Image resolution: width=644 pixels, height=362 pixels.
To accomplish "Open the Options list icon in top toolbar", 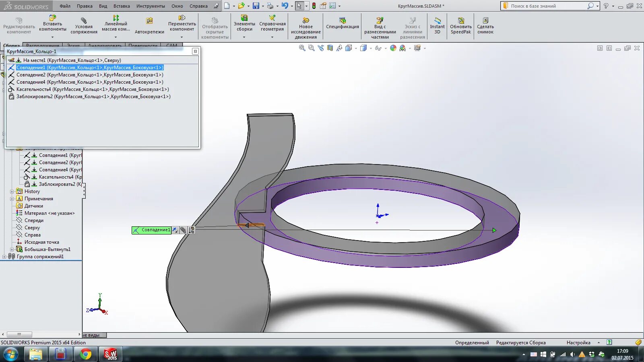I will click(x=332, y=6).
